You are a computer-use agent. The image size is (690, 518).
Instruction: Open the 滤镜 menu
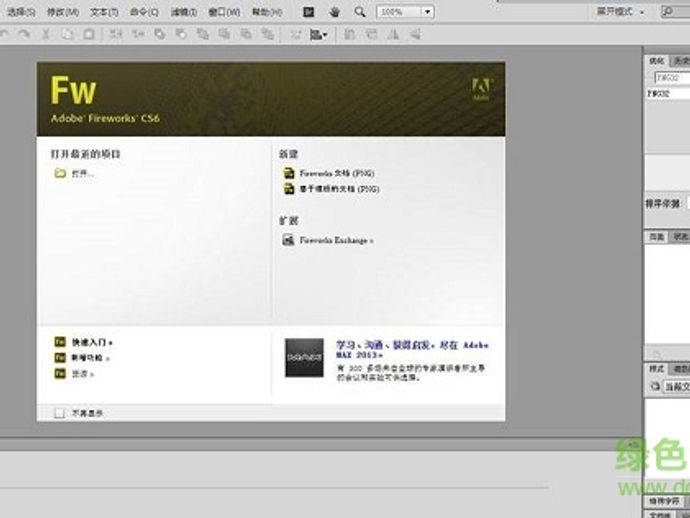(x=184, y=12)
